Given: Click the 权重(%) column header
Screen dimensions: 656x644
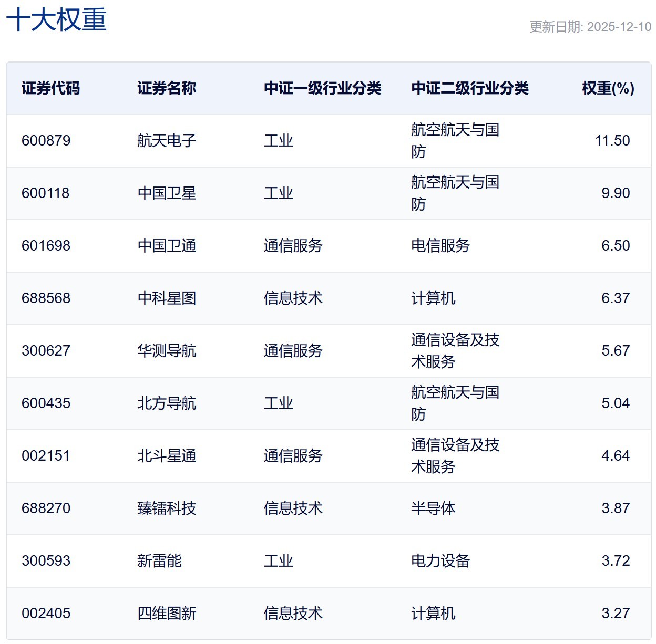Looking at the screenshot, I should [x=608, y=88].
